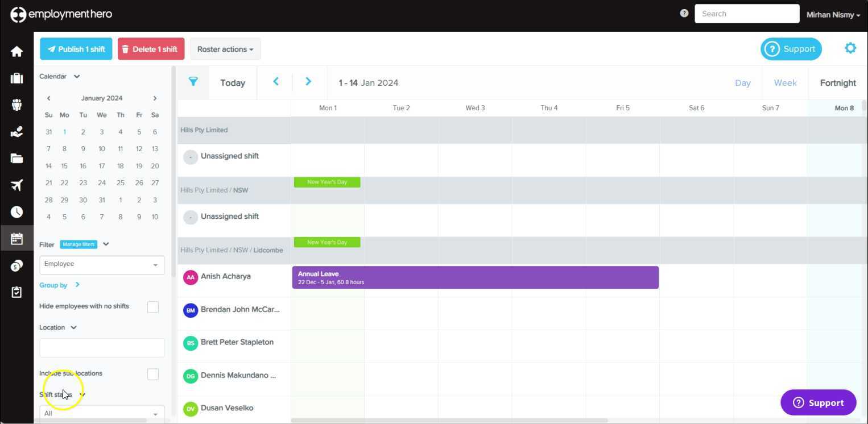This screenshot has width=868, height=424.
Task: Switch to the Day view tab
Action: click(x=743, y=82)
